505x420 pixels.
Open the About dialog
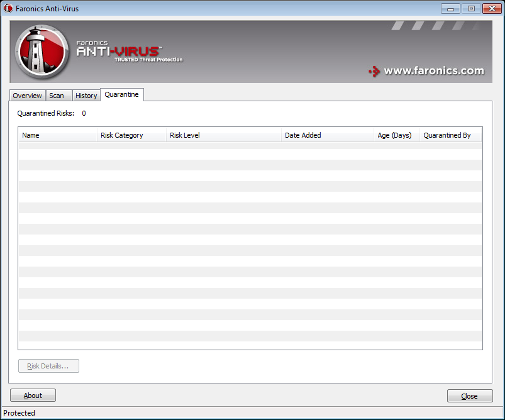pyautogui.click(x=33, y=395)
